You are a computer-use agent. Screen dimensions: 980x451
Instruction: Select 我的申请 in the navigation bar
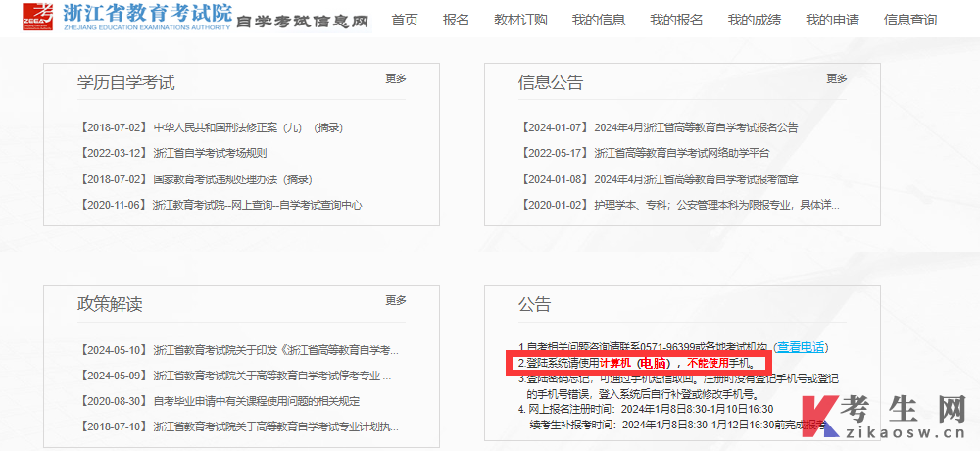coord(832,20)
